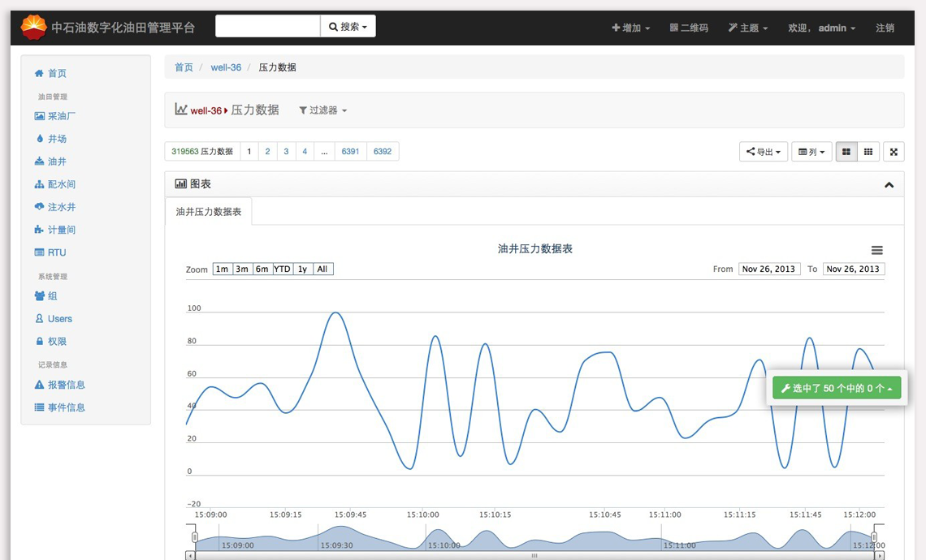Click the chart hamburger menu icon
Image resolution: width=926 pixels, height=560 pixels.
point(876,251)
